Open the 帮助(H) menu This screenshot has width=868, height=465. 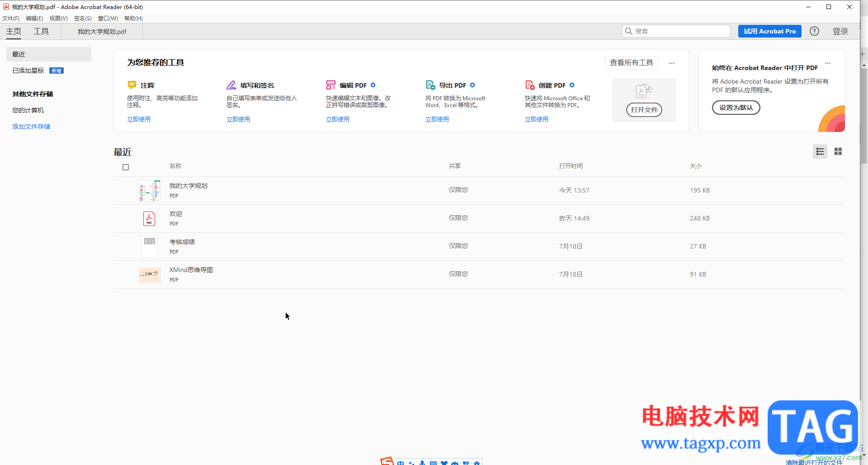pyautogui.click(x=133, y=19)
